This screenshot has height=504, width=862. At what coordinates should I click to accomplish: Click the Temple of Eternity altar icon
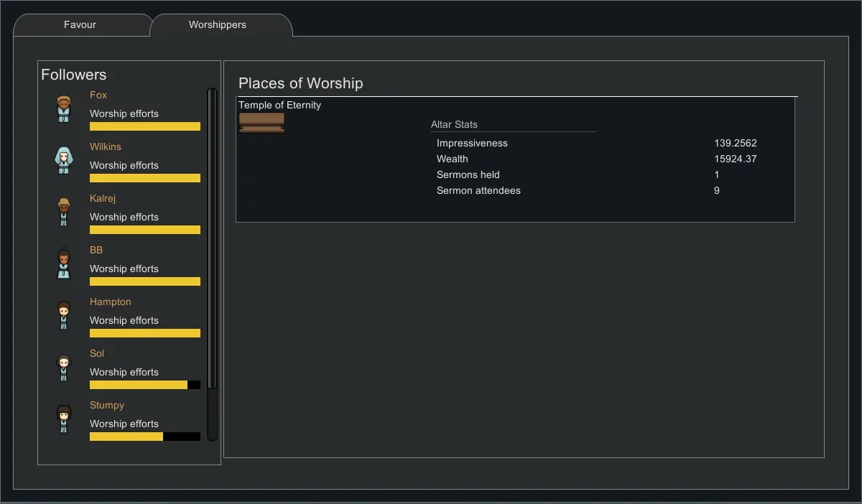(261, 123)
